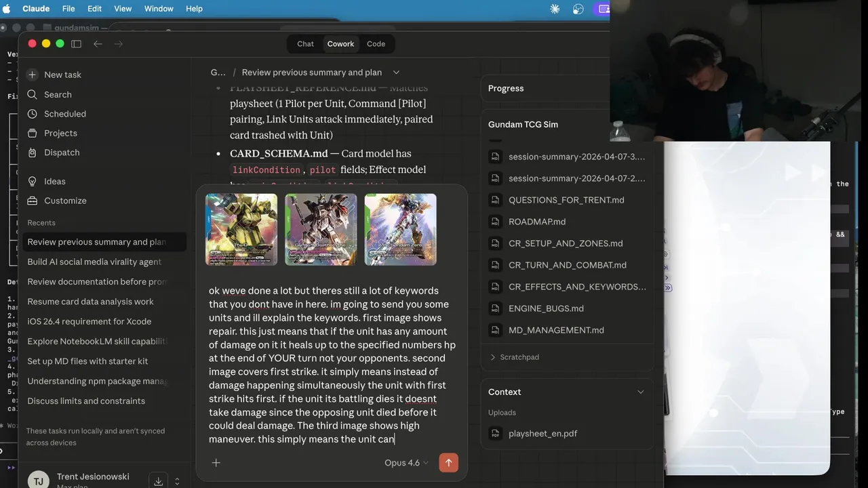
Task: Open recent Explore NotebookLM skill capabilities
Action: tap(103, 341)
